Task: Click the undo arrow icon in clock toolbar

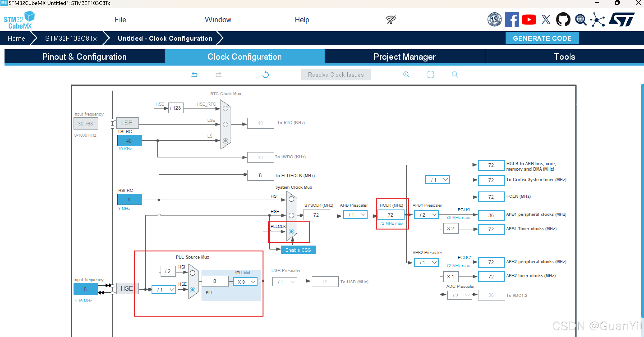Action: pyautogui.click(x=194, y=74)
